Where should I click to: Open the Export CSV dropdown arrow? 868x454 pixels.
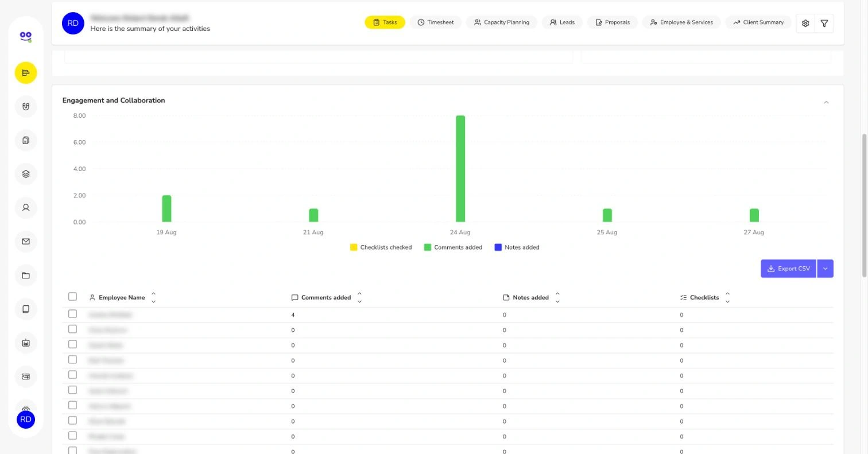825,269
